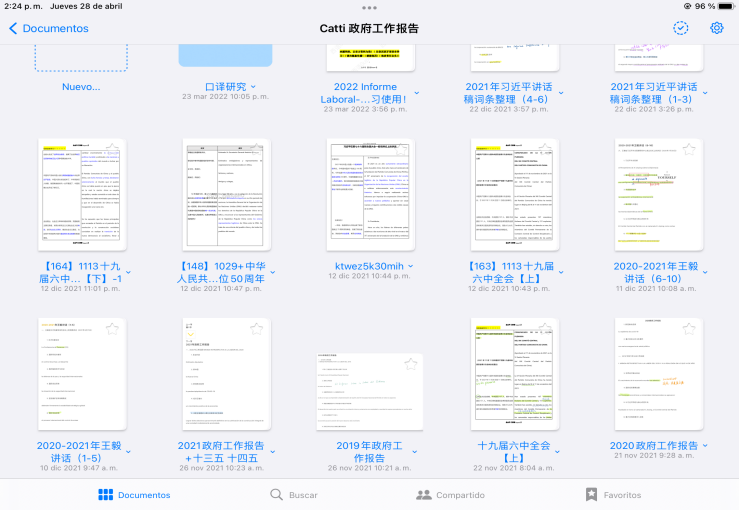Viewport: 739px width, 510px height.
Task: Open the settings gear icon
Action: [x=716, y=28]
